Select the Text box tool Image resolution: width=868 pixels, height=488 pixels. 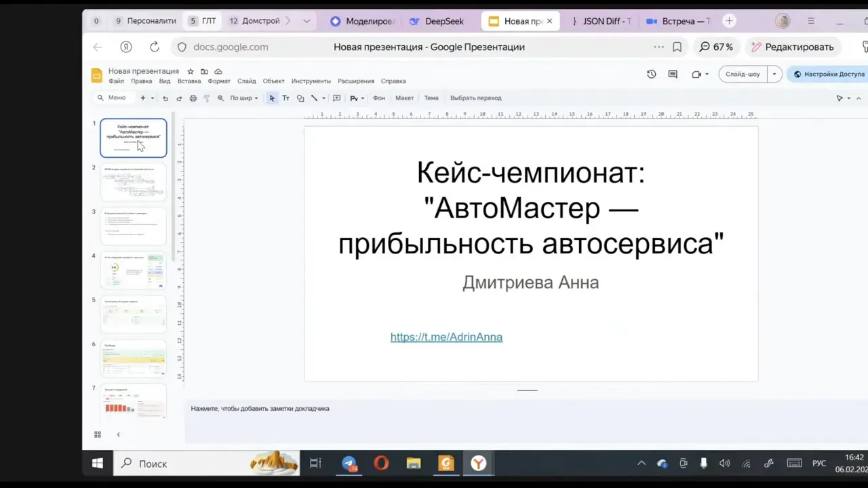(285, 98)
